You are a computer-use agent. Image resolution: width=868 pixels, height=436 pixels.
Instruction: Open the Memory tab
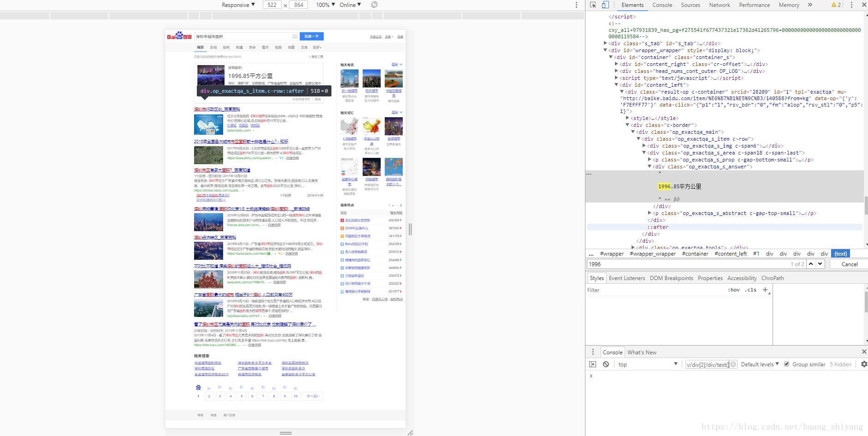coord(789,5)
